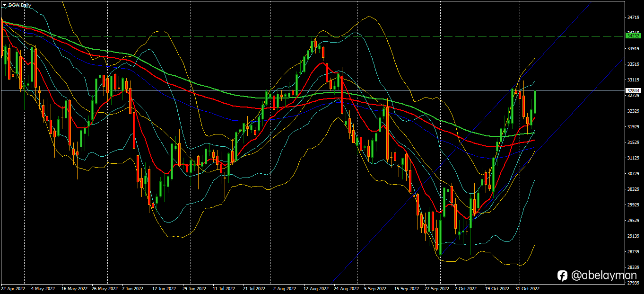The height and width of the screenshot is (294, 644).
Task: Click the 33519 price axis value
Action: (634, 64)
